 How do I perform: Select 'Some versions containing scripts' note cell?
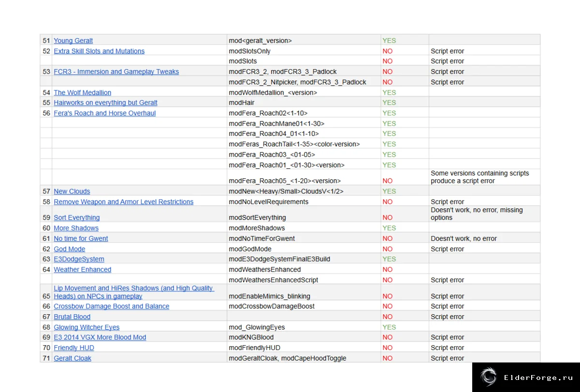point(484,178)
